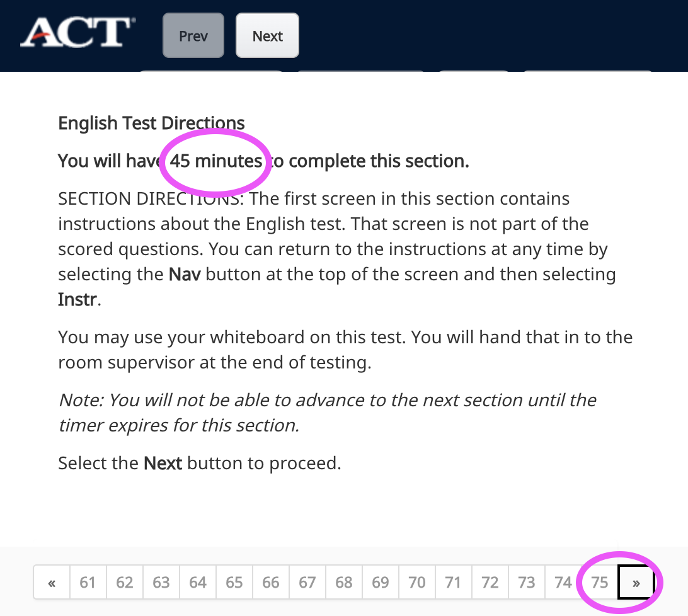Click question 72 in the question navigator
This screenshot has height=616, width=688.
[x=490, y=582]
